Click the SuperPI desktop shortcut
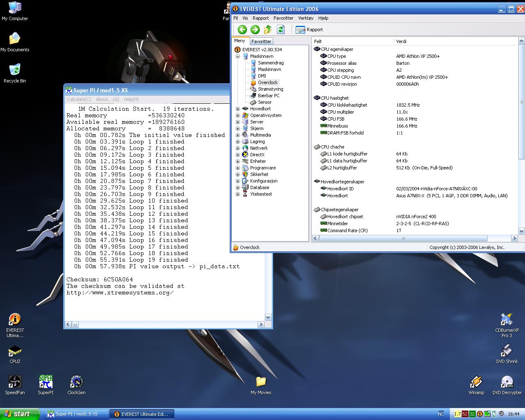Screen dimensions: 525x420 pyautogui.click(x=46, y=385)
